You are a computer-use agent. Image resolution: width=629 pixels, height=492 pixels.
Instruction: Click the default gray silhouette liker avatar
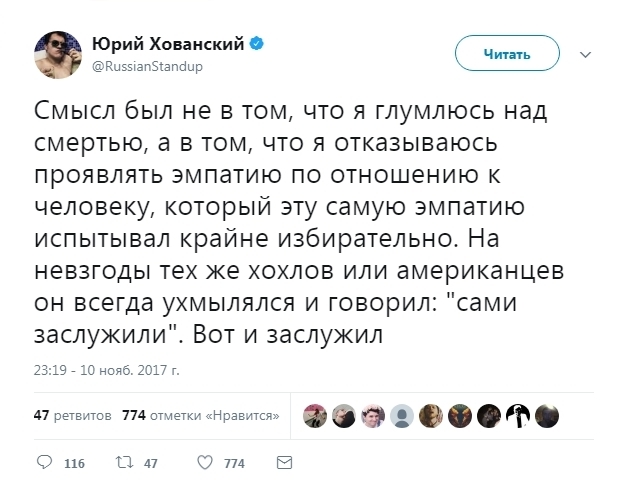[402, 415]
